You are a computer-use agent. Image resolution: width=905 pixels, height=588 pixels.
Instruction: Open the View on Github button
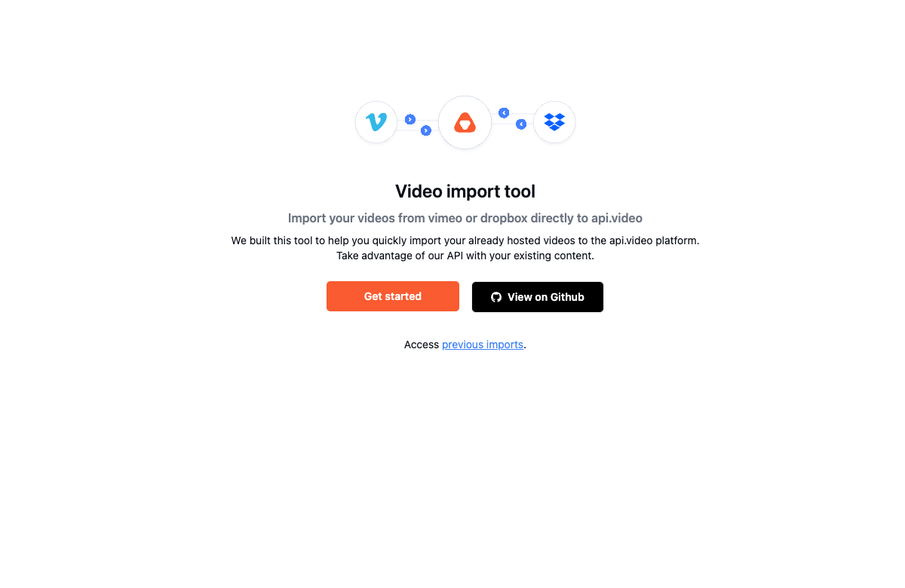pos(538,297)
